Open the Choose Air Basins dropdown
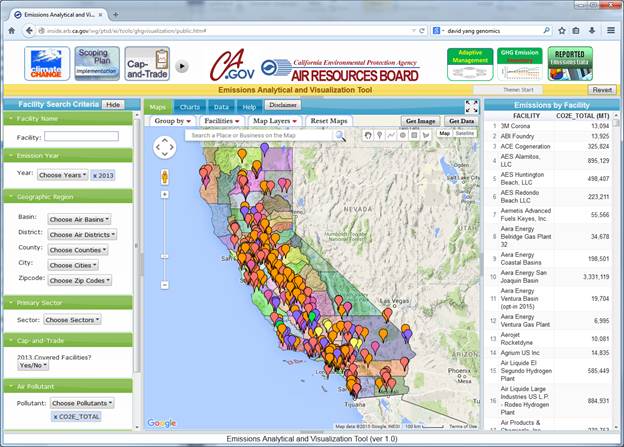The width and height of the screenshot is (624, 447). [x=79, y=219]
